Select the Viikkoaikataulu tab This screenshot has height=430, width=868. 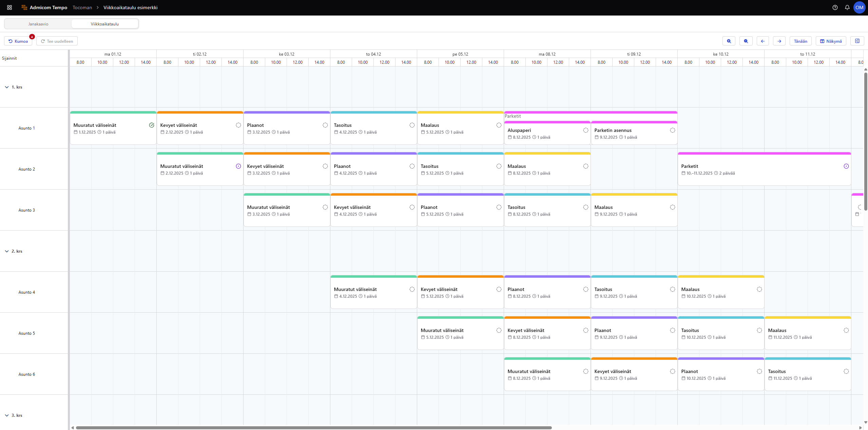tap(104, 24)
